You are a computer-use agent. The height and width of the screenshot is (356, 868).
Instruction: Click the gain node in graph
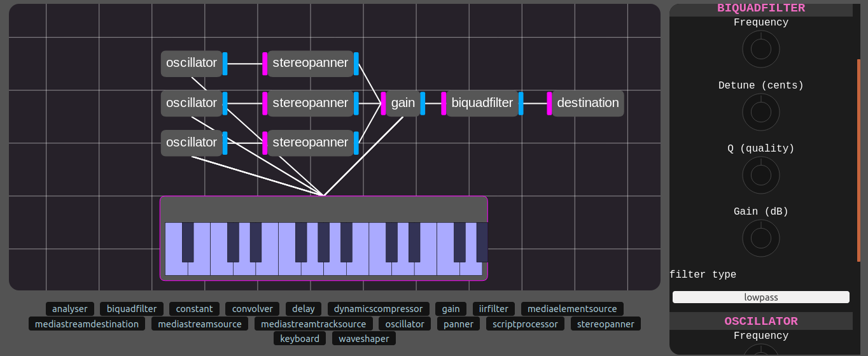(x=403, y=103)
